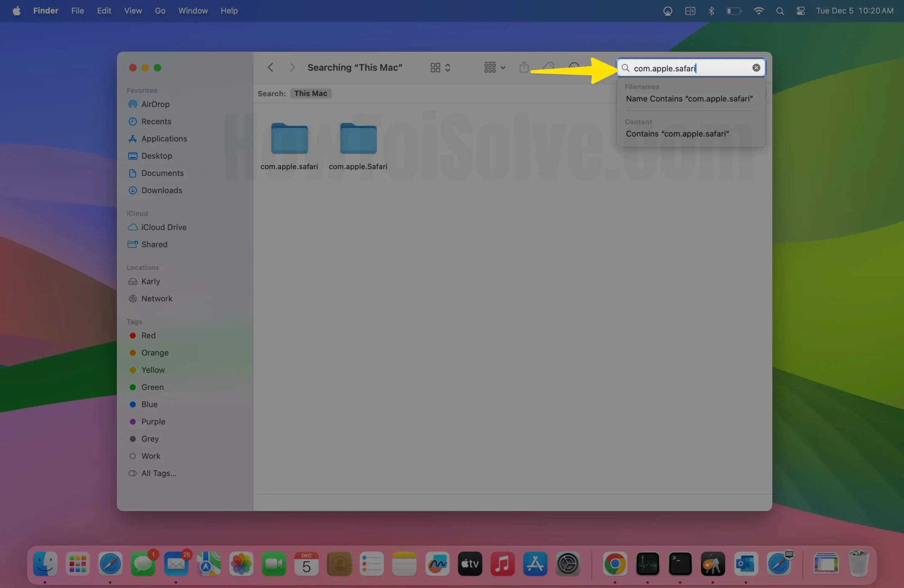Filter by the Work tag
The height and width of the screenshot is (588, 904).
[x=145, y=456]
